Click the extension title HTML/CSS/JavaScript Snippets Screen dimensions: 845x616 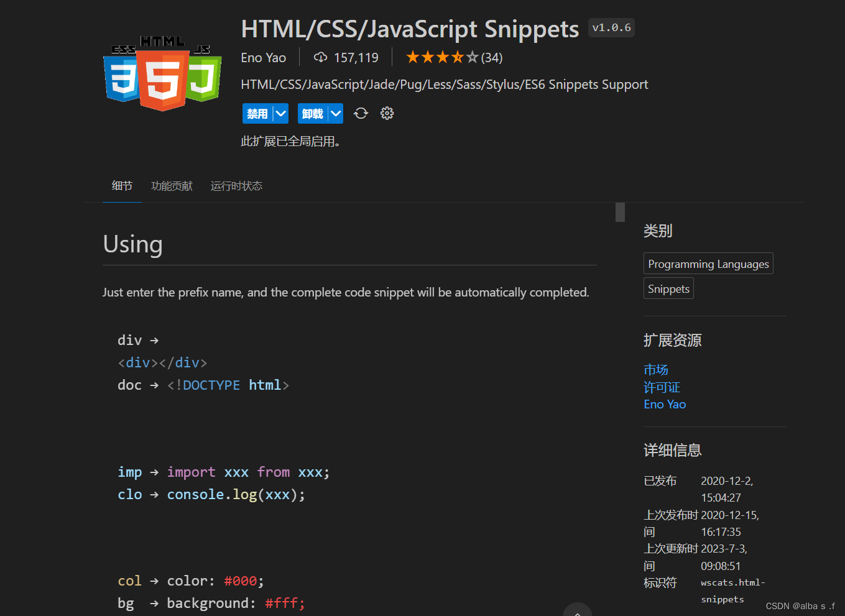[410, 29]
